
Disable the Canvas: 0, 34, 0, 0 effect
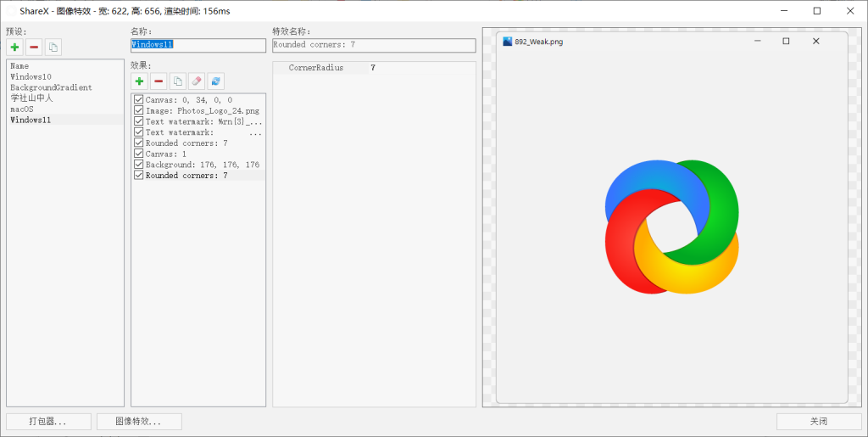[x=139, y=100]
